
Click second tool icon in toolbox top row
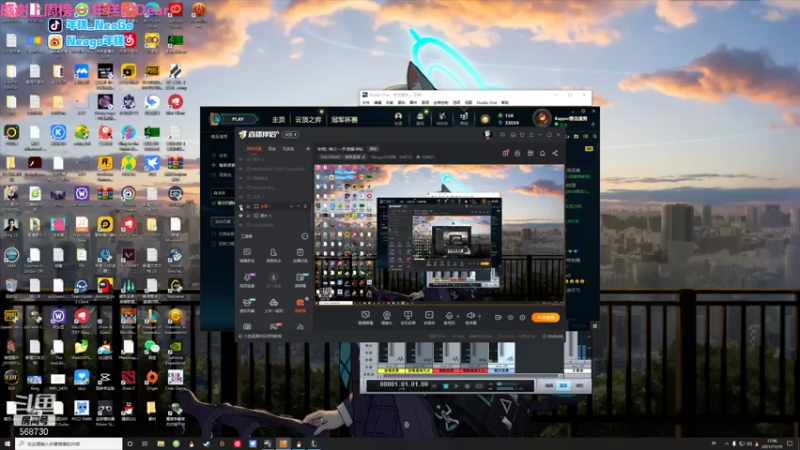(273, 254)
